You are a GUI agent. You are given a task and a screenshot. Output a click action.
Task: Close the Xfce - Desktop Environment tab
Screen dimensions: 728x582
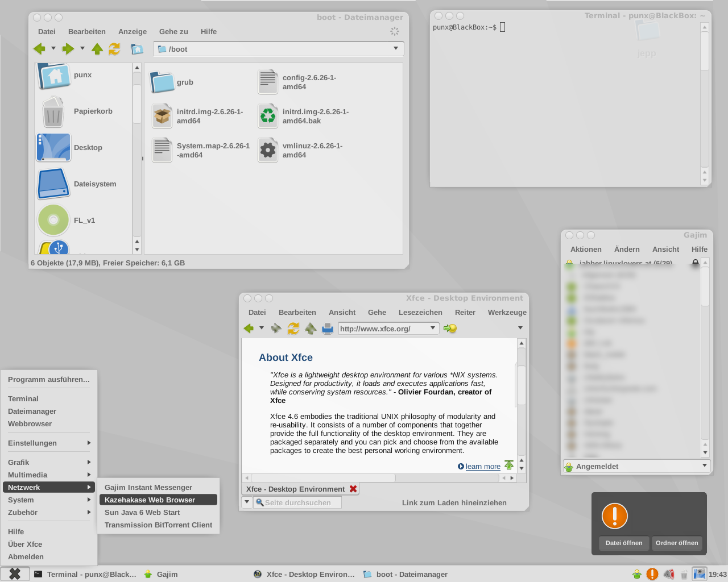(x=353, y=489)
